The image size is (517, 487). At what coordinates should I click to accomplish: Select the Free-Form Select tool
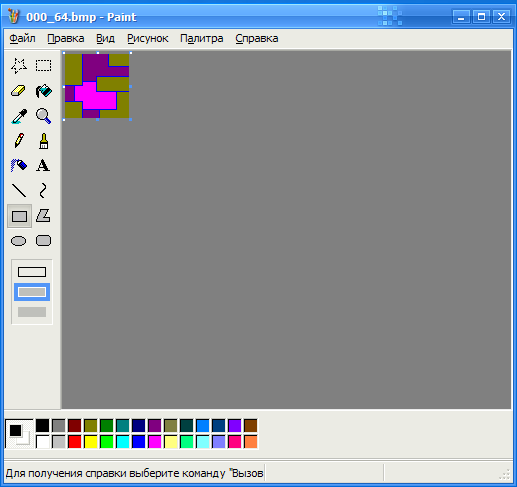[19, 66]
